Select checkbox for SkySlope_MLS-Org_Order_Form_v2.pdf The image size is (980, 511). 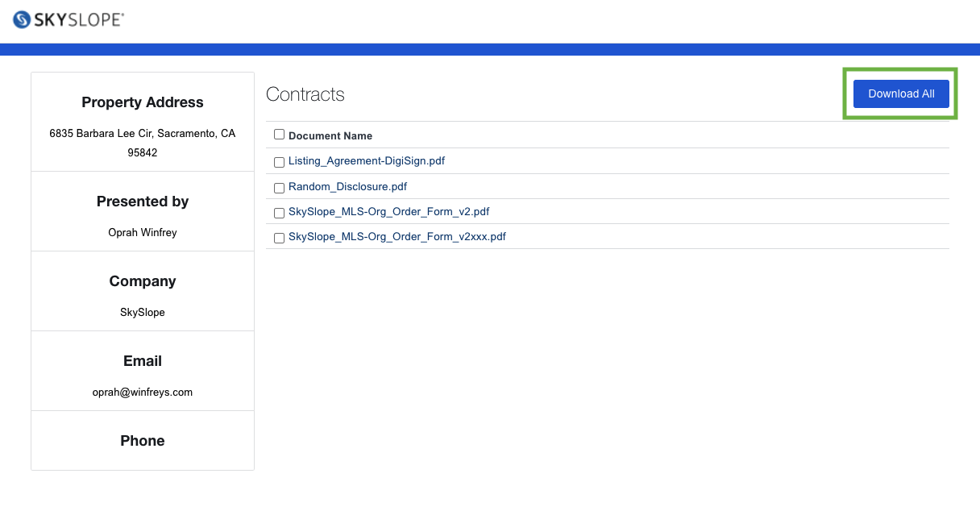point(279,213)
